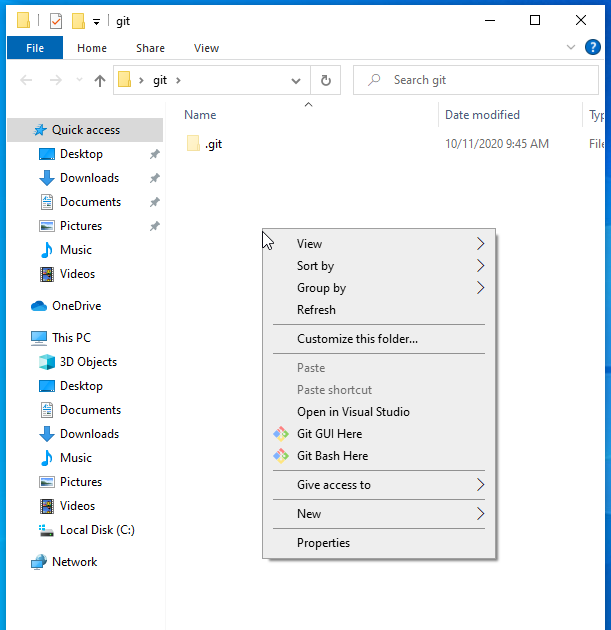The image size is (611, 630).
Task: Expand the ribbon with the chevron
Action: tap(570, 47)
